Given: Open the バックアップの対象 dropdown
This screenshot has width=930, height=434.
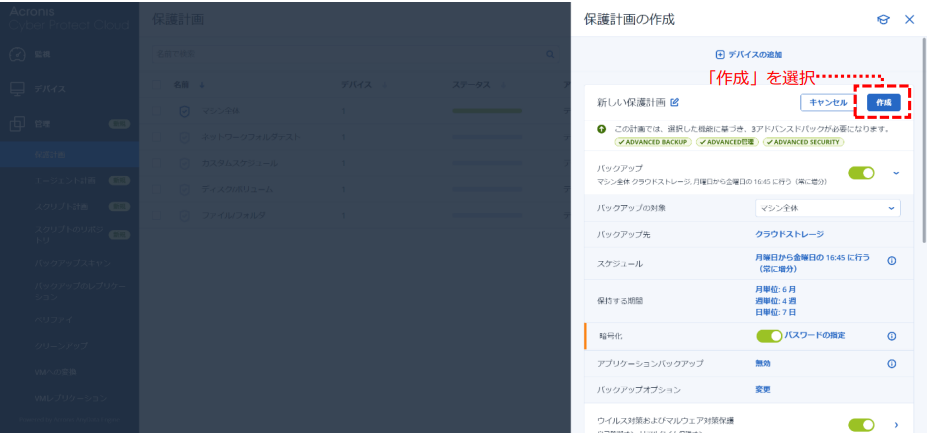Looking at the screenshot, I should [827, 208].
